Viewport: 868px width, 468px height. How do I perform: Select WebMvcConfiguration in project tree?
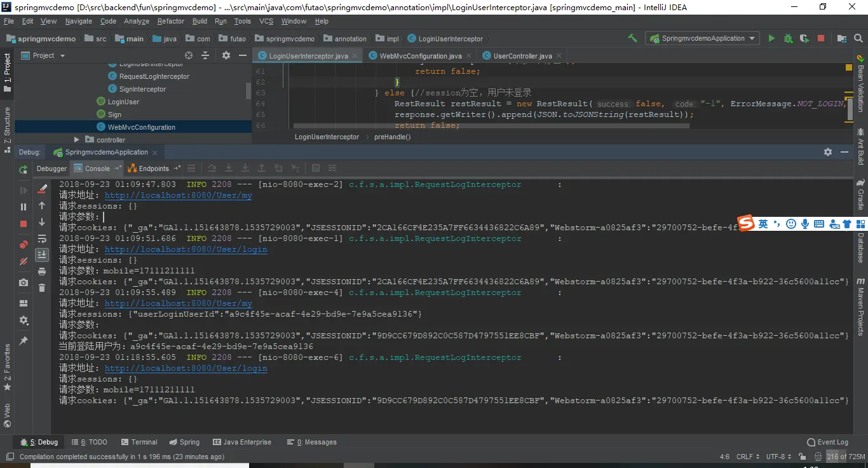(141, 127)
